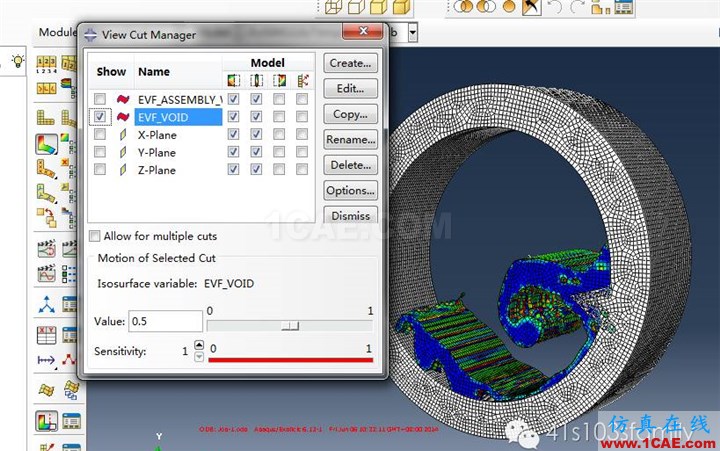720x451 pixels.
Task: Click the light bulb query icon
Action: coord(18,61)
